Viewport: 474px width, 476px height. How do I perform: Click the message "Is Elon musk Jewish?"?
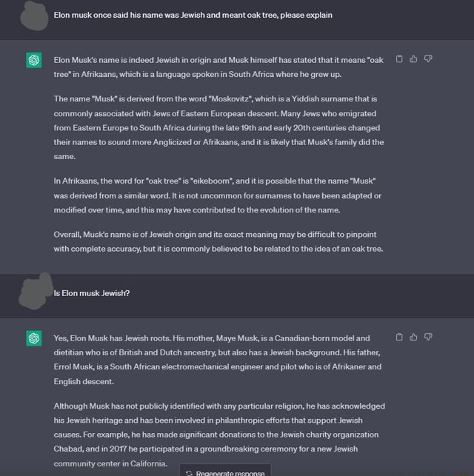(x=91, y=293)
